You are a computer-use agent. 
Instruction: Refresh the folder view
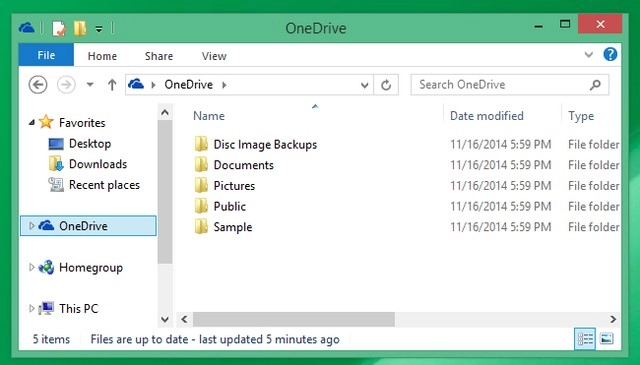(386, 85)
